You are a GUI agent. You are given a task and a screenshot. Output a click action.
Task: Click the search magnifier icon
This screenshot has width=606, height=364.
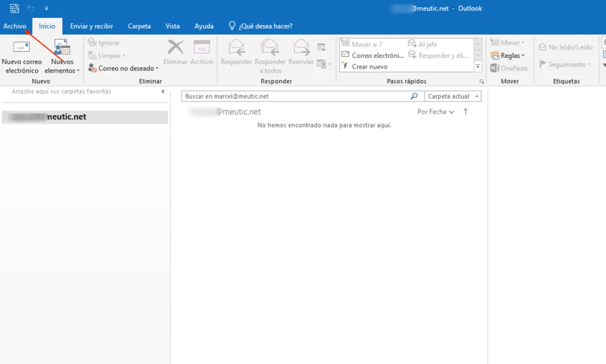click(x=414, y=96)
